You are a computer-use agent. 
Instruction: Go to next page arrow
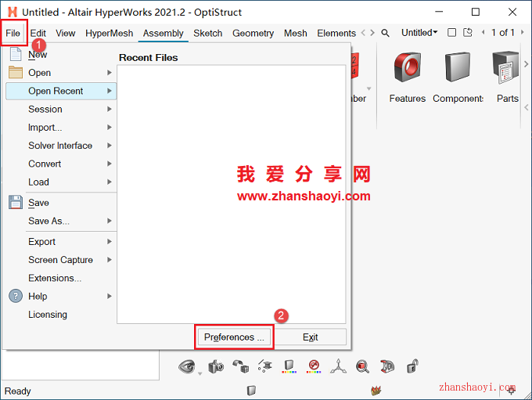pyautogui.click(x=523, y=33)
